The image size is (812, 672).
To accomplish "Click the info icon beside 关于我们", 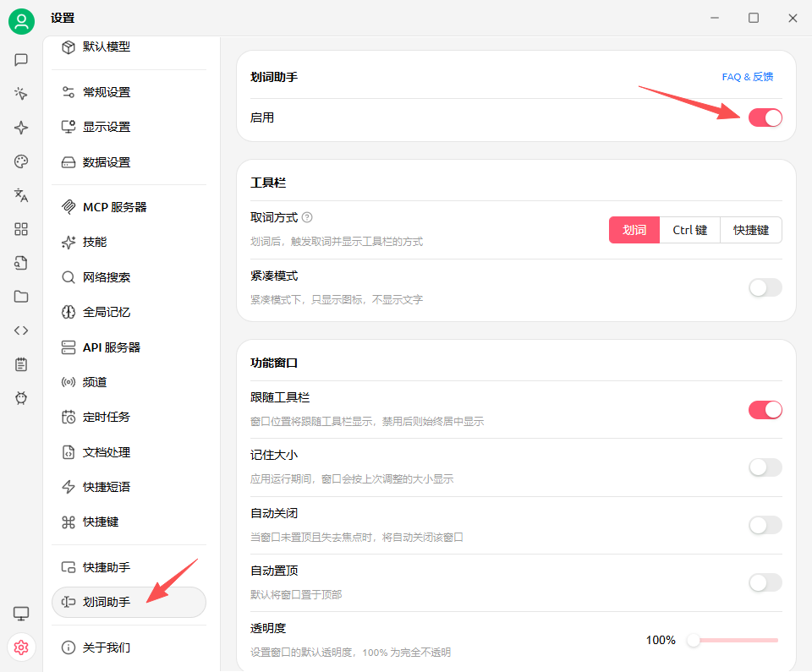I will click(69, 647).
